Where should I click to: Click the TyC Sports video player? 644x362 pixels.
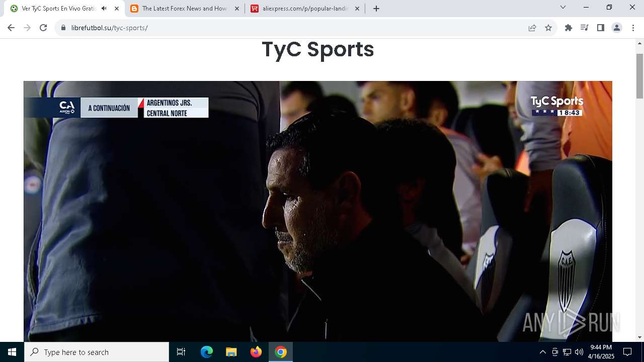[x=318, y=211]
